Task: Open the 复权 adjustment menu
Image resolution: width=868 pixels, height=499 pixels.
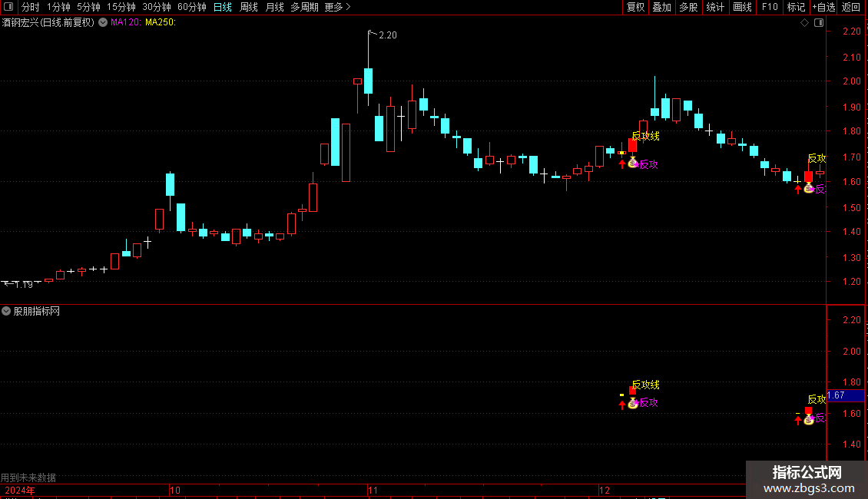Action: tap(635, 7)
